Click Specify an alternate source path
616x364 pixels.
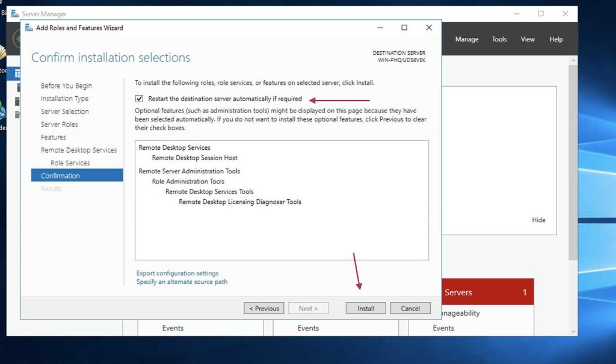click(x=182, y=282)
